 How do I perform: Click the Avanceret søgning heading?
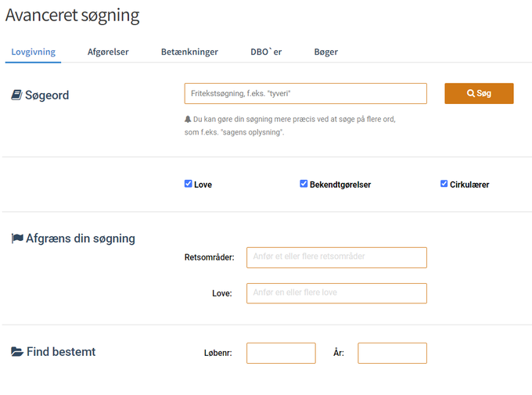[72, 15]
